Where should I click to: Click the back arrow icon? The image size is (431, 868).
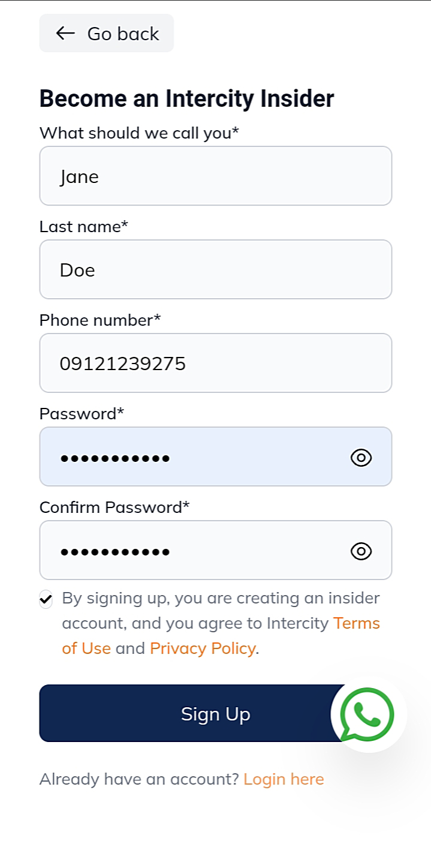click(65, 33)
